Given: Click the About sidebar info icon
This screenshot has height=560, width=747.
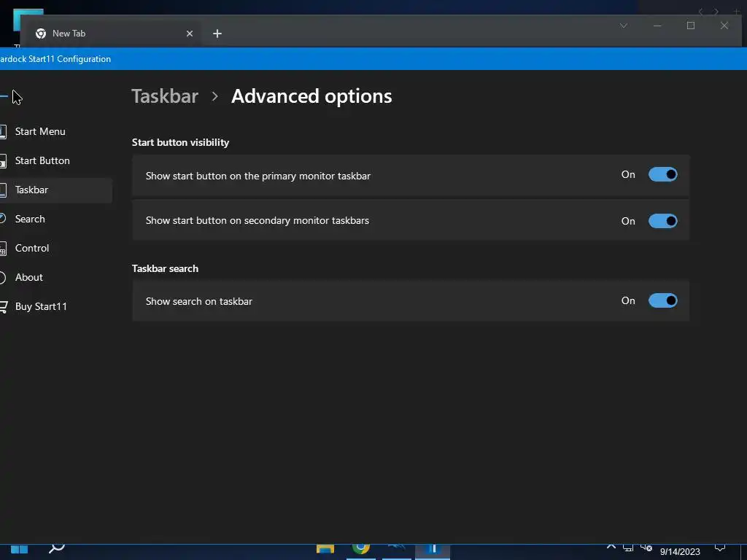Looking at the screenshot, I should coord(2,278).
